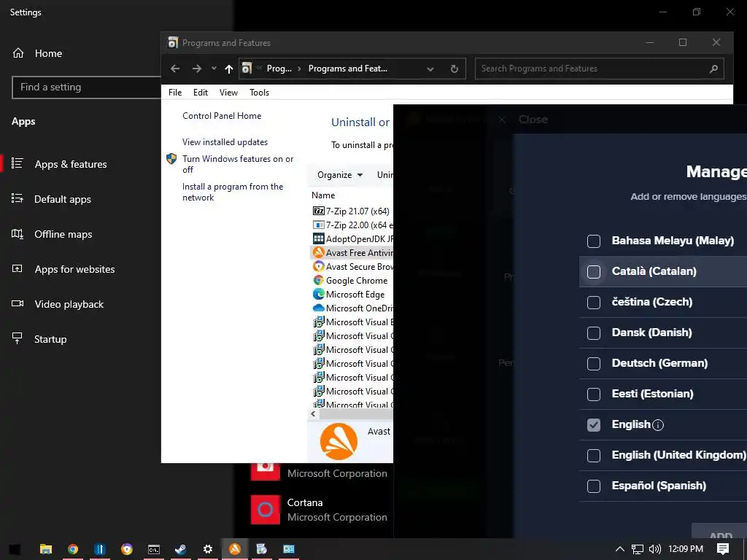Check the Dansk (Danish) language
This screenshot has height=560, width=747.
[594, 332]
